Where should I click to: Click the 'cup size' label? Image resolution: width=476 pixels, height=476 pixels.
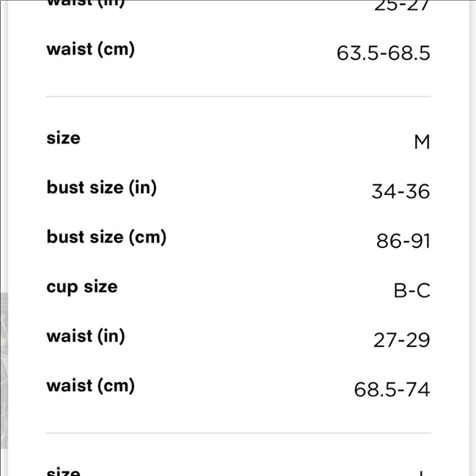(x=82, y=287)
